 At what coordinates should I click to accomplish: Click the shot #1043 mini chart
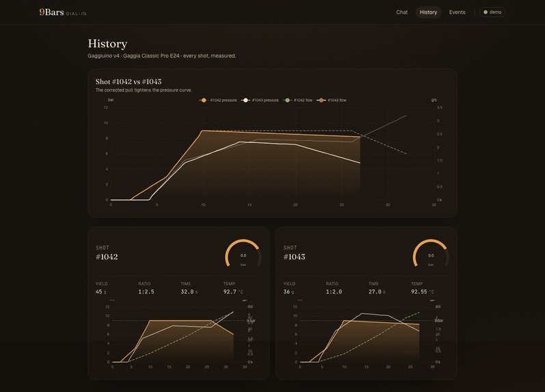tap(367, 334)
